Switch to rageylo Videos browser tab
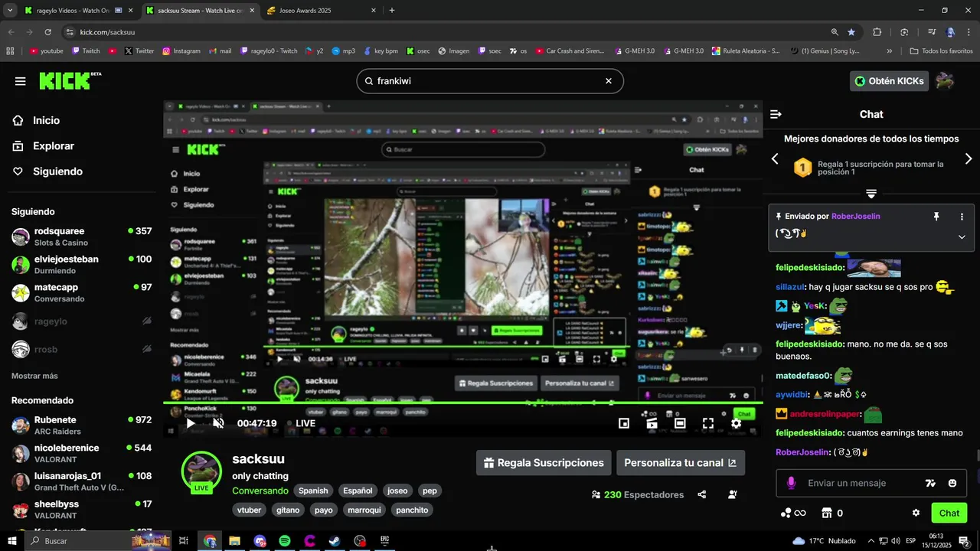 [77, 11]
